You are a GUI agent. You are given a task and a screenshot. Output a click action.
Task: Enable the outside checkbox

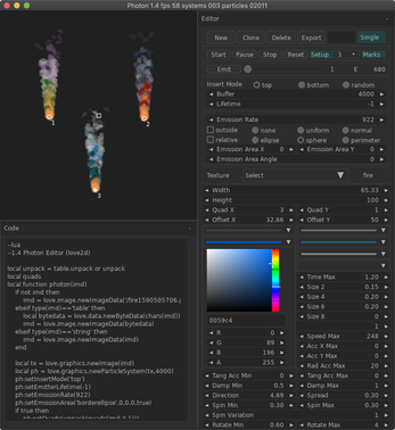[x=210, y=130]
